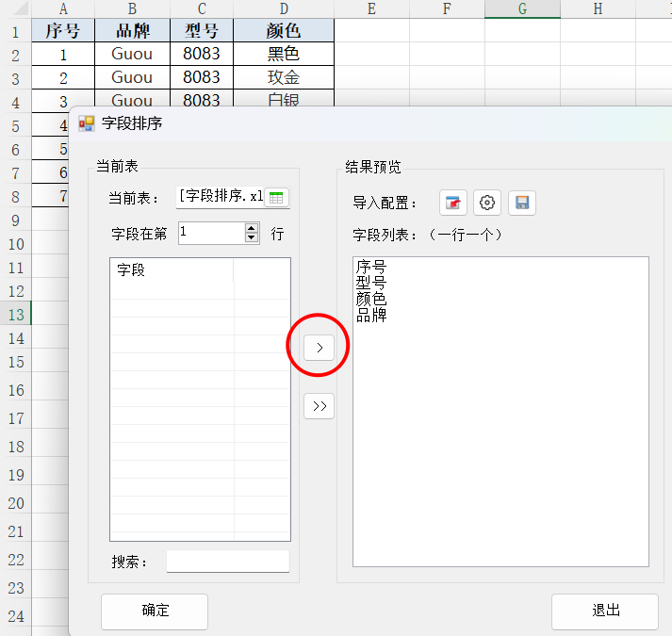Select column H header in spreadsheet

coord(598,8)
